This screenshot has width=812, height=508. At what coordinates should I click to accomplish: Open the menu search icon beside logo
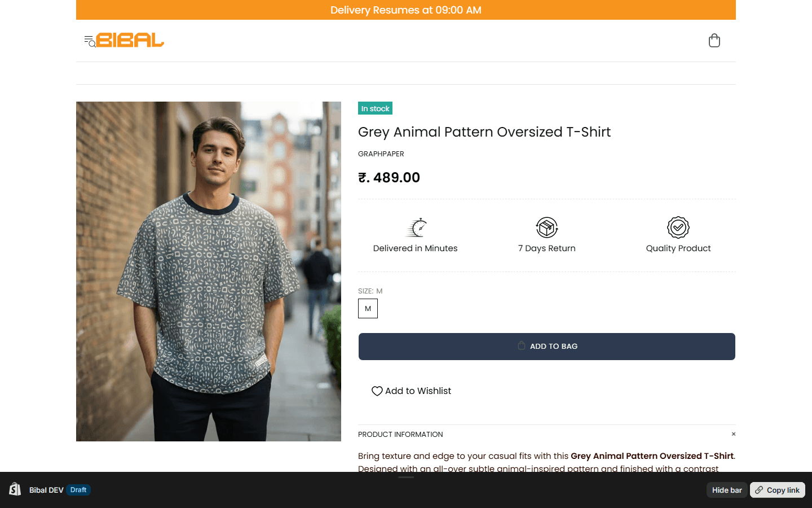pyautogui.click(x=90, y=41)
